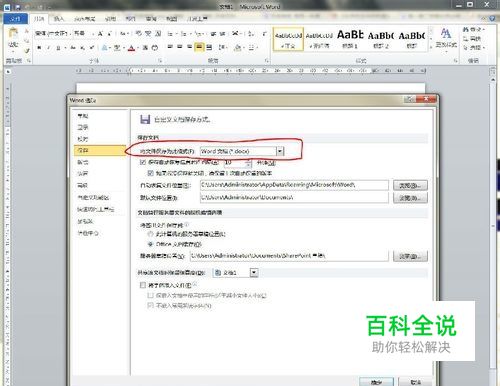Image resolution: width=500 pixels, height=386 pixels.
Task: Click the help question mark in options dialog
Action: tap(410, 99)
